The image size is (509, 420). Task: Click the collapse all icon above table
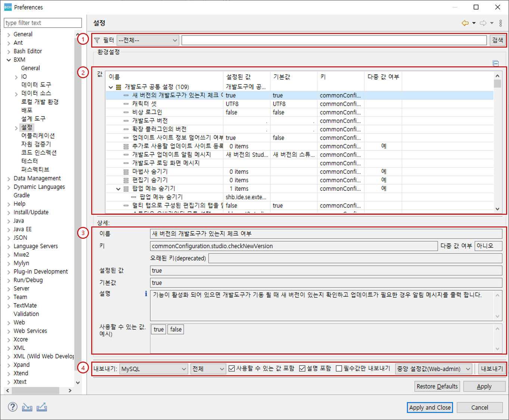click(496, 63)
